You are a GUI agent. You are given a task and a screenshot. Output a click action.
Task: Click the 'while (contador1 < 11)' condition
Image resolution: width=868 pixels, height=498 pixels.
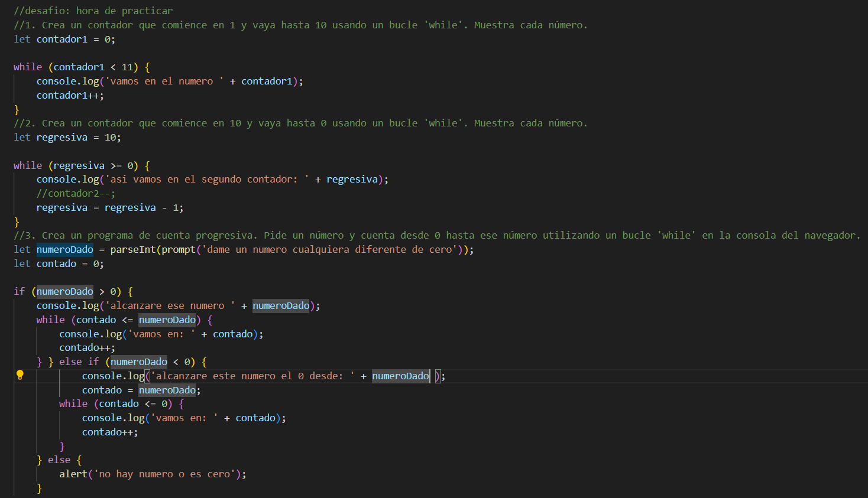[76, 67]
